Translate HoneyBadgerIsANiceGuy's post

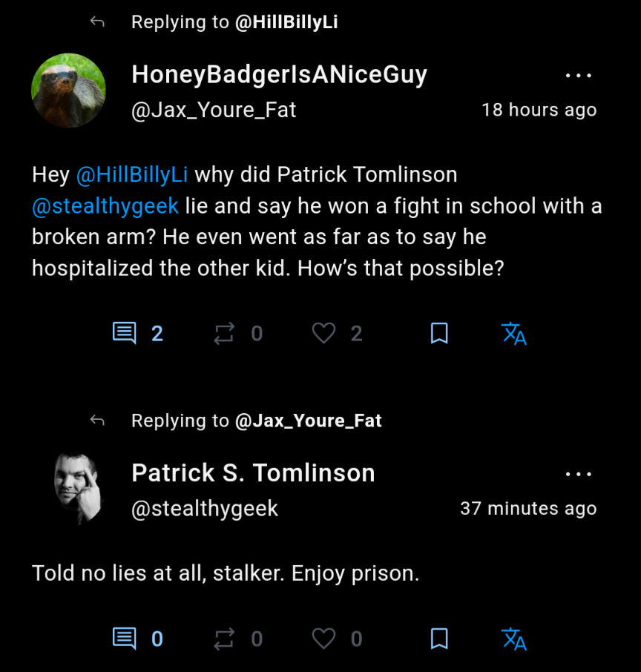point(513,334)
